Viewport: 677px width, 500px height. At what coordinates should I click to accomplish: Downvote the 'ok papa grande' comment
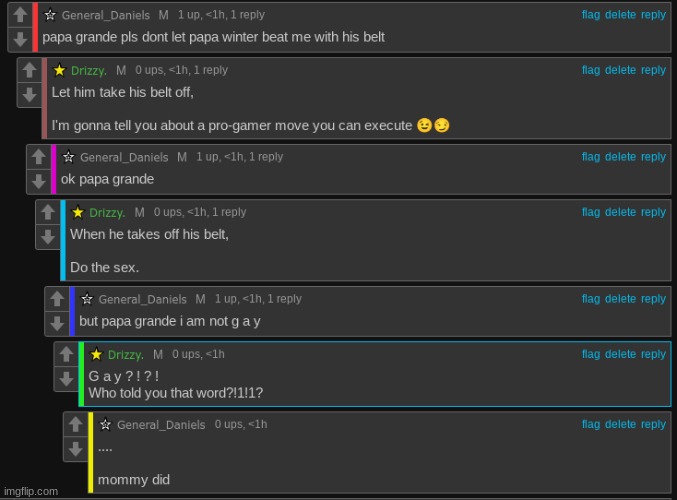point(39,181)
